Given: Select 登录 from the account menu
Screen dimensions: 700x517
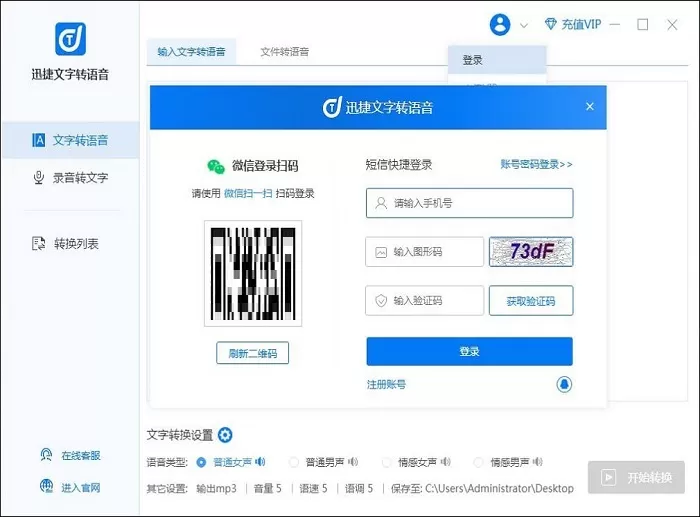Looking at the screenshot, I should click(497, 60).
